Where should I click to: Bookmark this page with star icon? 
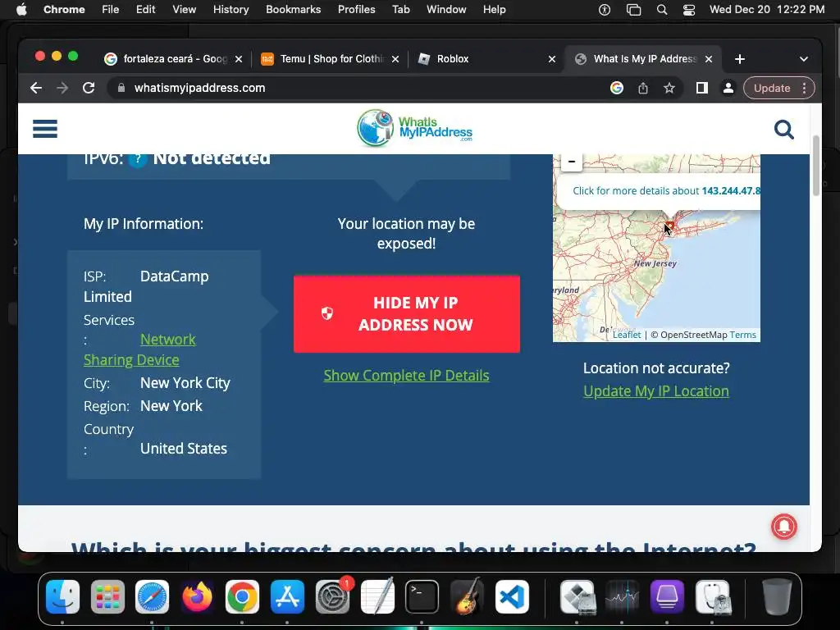tap(669, 88)
